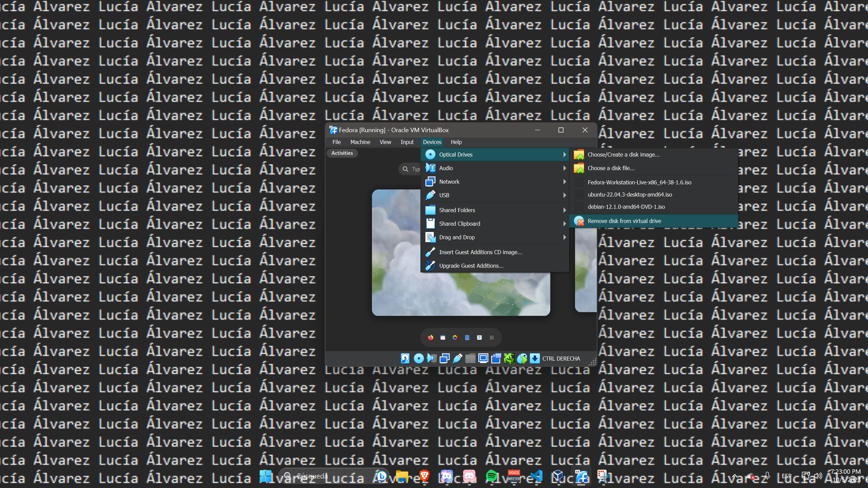The width and height of the screenshot is (868, 488).
Task: Click the mouse integration status icon
Action: [522, 358]
